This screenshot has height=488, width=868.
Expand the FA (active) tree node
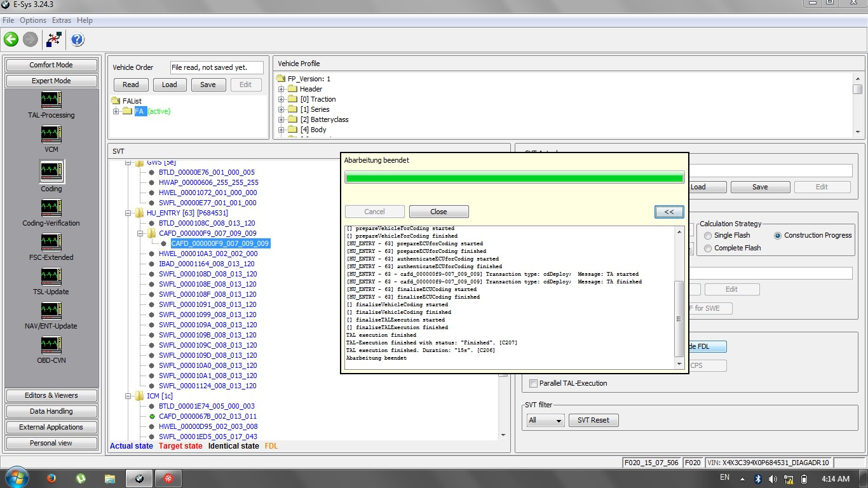[116, 112]
